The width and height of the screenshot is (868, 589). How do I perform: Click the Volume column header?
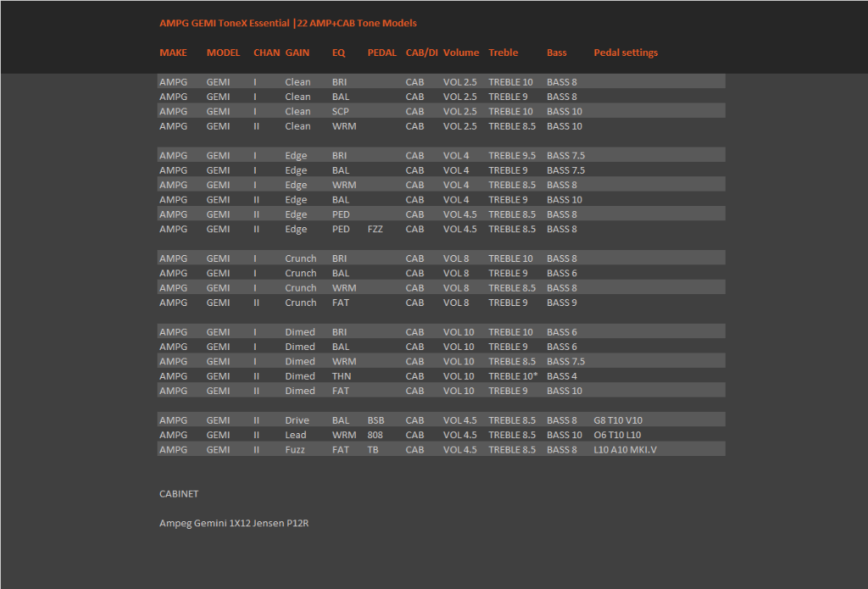point(461,53)
